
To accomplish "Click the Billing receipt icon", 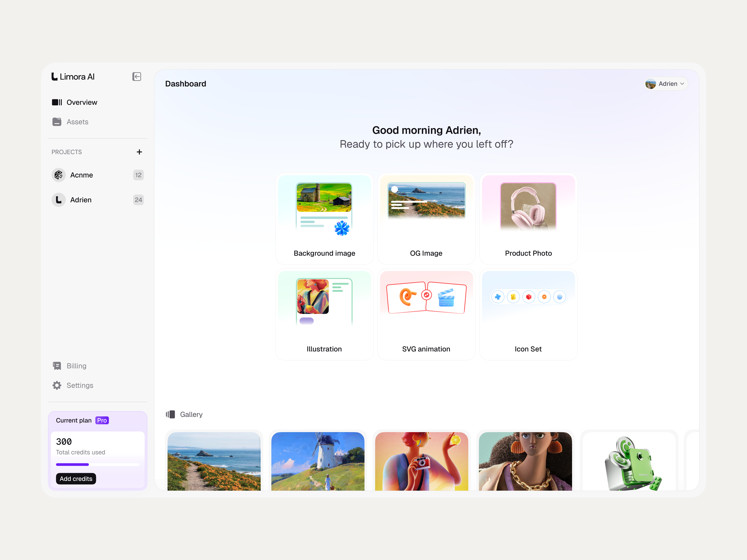I will (57, 366).
